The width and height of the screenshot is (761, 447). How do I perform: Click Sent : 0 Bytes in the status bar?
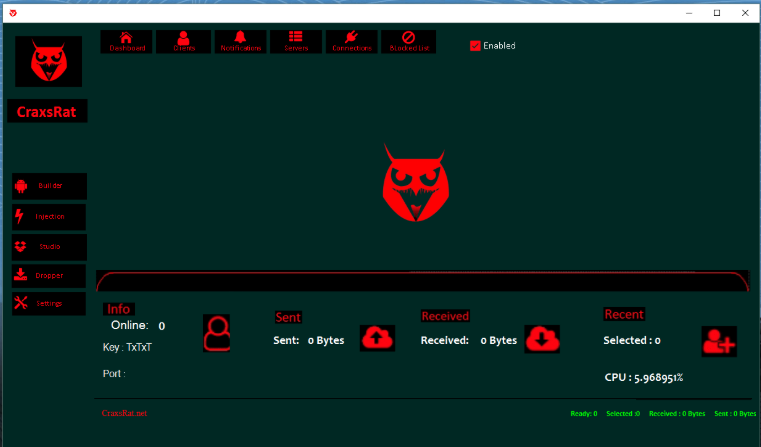(x=735, y=414)
